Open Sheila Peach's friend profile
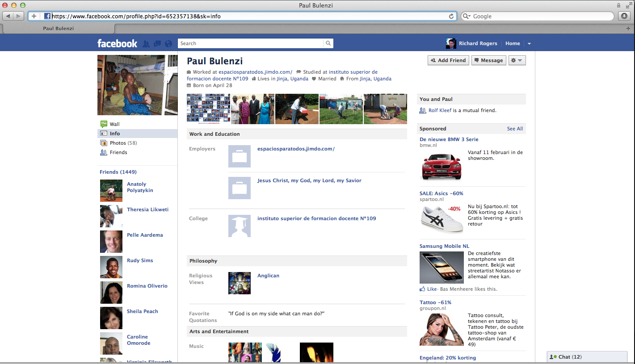Viewport: 635px width, 364px height. click(142, 311)
